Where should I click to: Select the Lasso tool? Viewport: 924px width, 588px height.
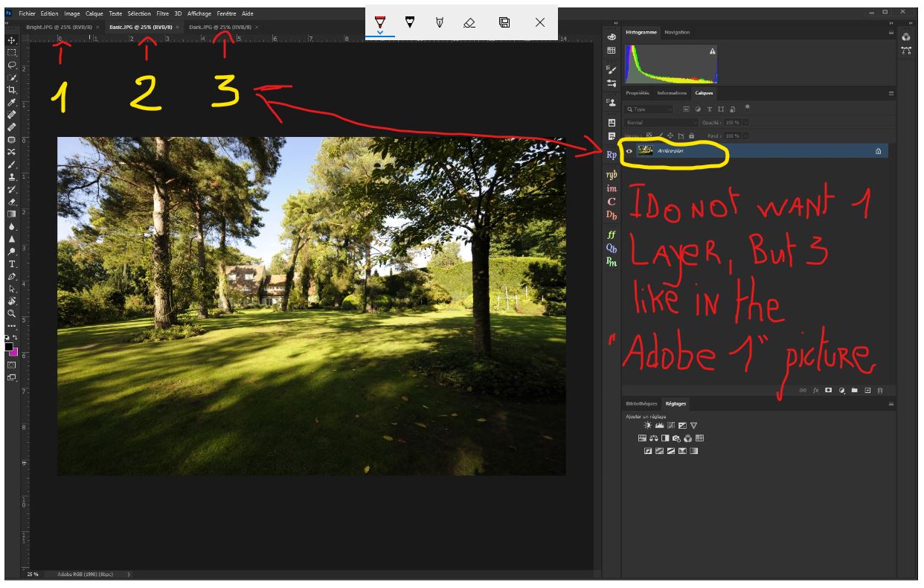(11, 65)
